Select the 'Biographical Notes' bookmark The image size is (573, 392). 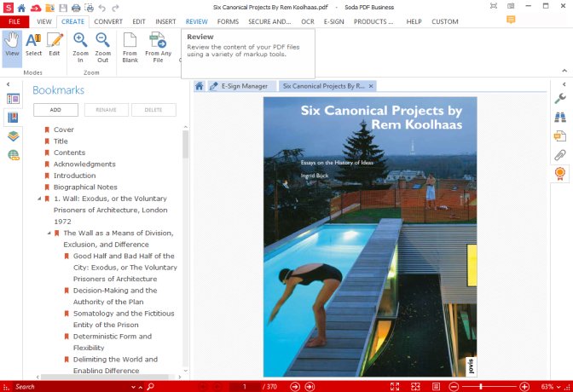pos(85,187)
